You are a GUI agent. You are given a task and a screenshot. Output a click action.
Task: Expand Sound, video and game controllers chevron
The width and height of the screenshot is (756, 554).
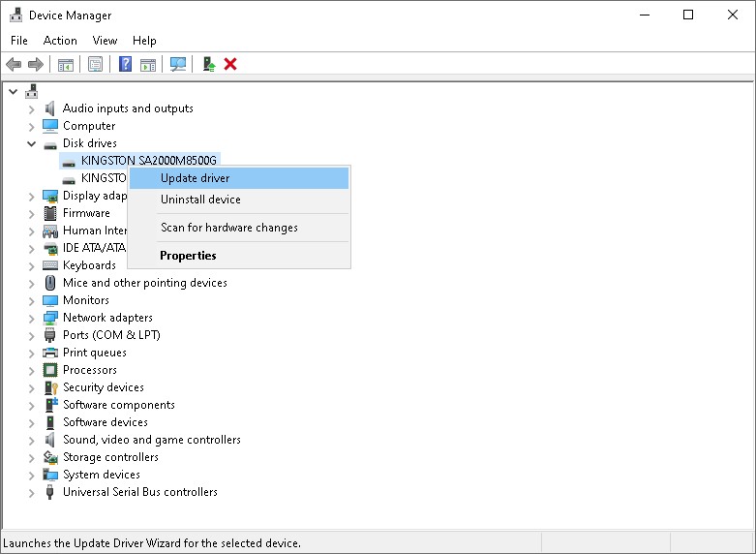click(x=31, y=441)
